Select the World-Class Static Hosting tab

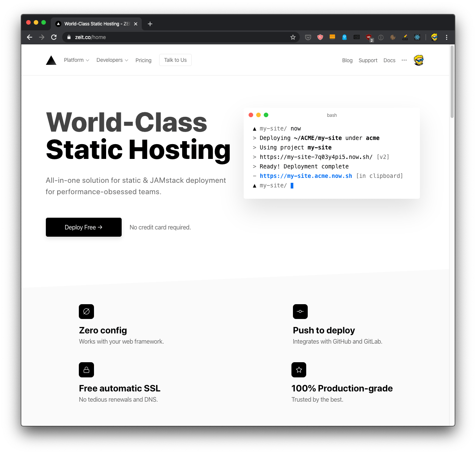pos(97,24)
